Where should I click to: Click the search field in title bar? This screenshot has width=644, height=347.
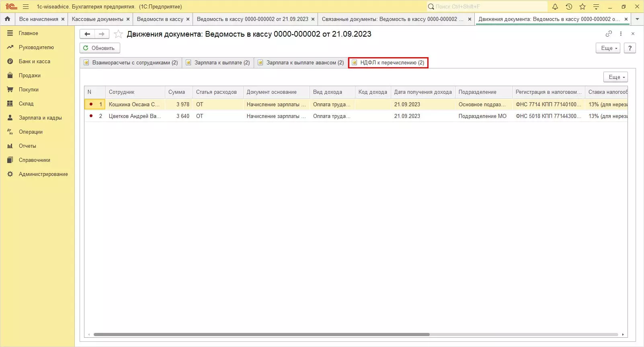coord(486,6)
